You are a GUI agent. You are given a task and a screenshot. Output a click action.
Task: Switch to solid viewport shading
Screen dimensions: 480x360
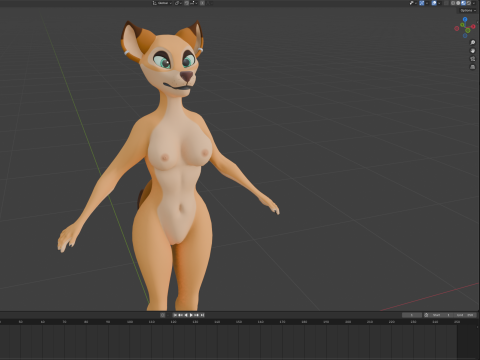coord(458,3)
